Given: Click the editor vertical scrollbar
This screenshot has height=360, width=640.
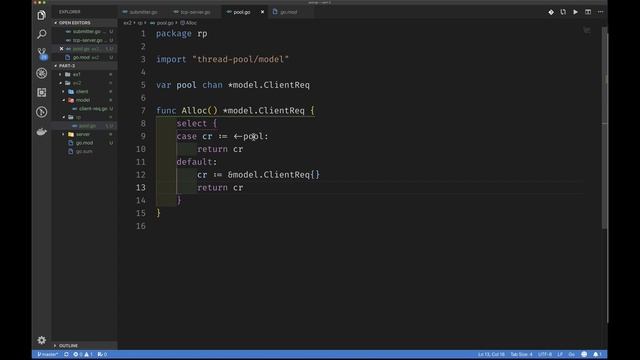Looking at the screenshot, I should point(604,127).
